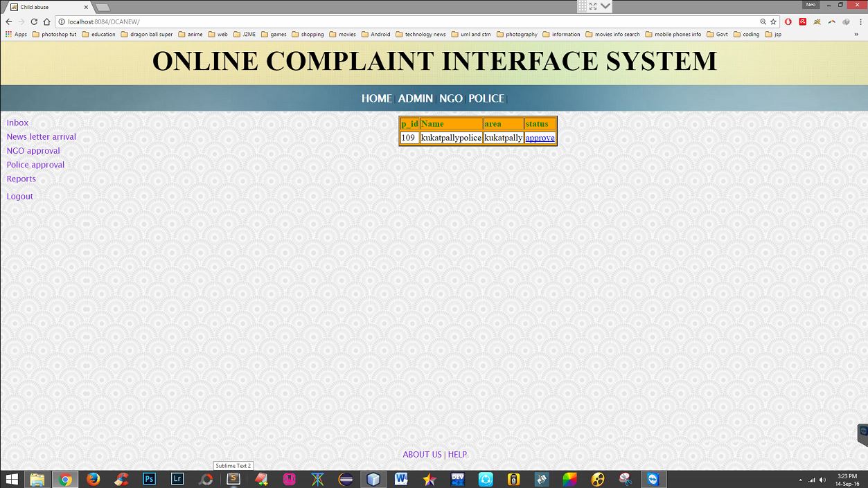Open the Chrome three-dot menu
Viewport: 868px width, 488px height.
(861, 21)
